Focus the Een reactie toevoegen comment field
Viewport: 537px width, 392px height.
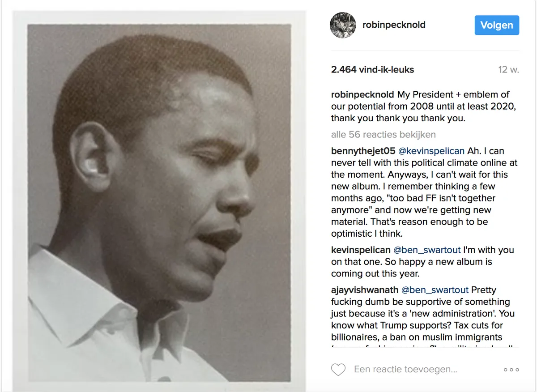tap(405, 370)
